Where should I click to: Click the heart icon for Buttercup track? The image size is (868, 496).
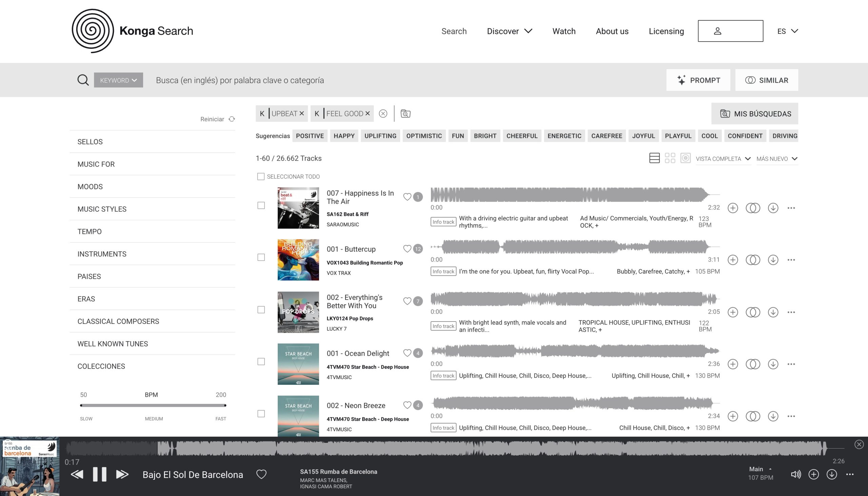coord(407,249)
